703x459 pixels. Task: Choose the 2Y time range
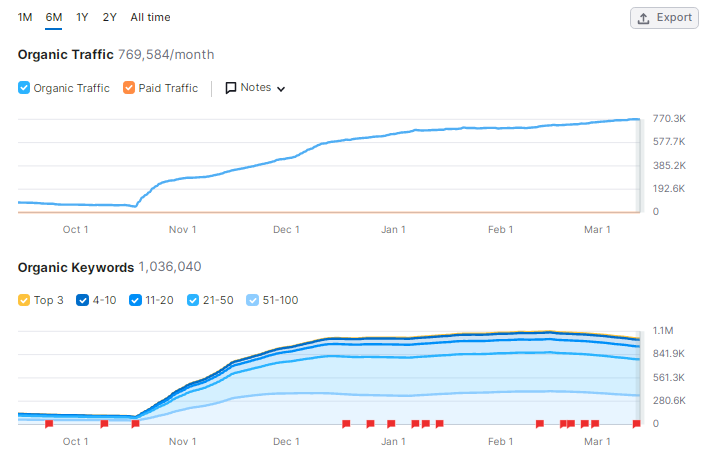[x=109, y=17]
